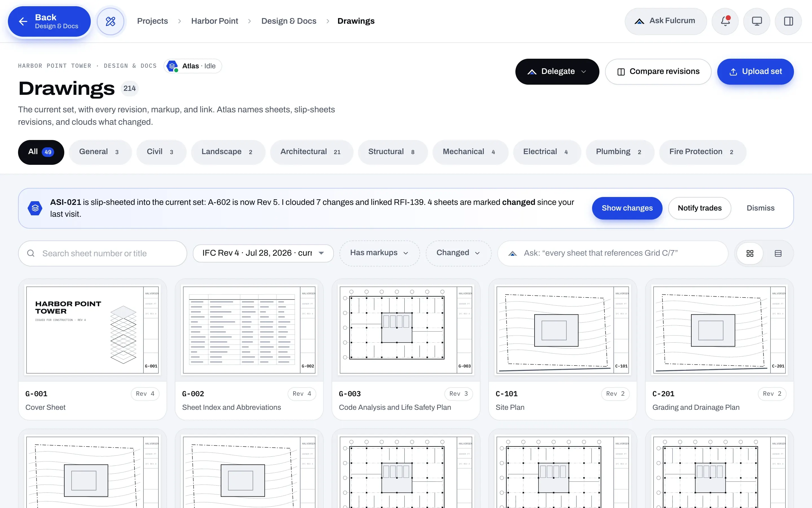Switch to list view

[778, 253]
